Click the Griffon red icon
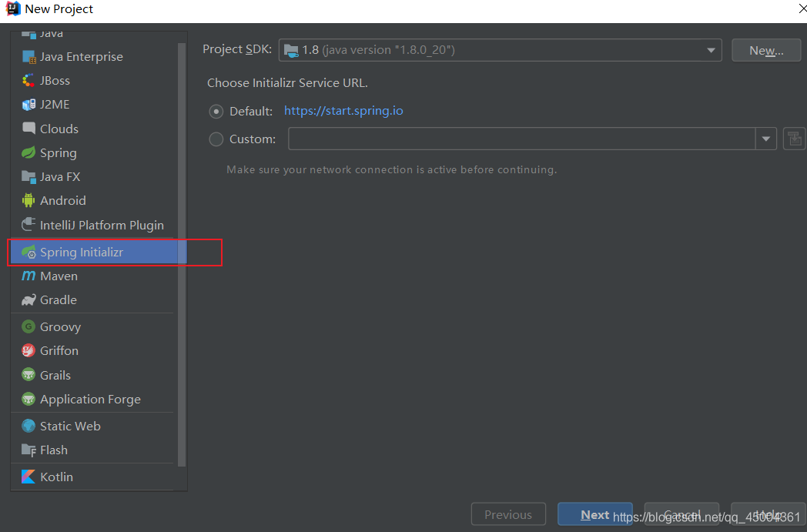The width and height of the screenshot is (807, 532). coord(28,350)
